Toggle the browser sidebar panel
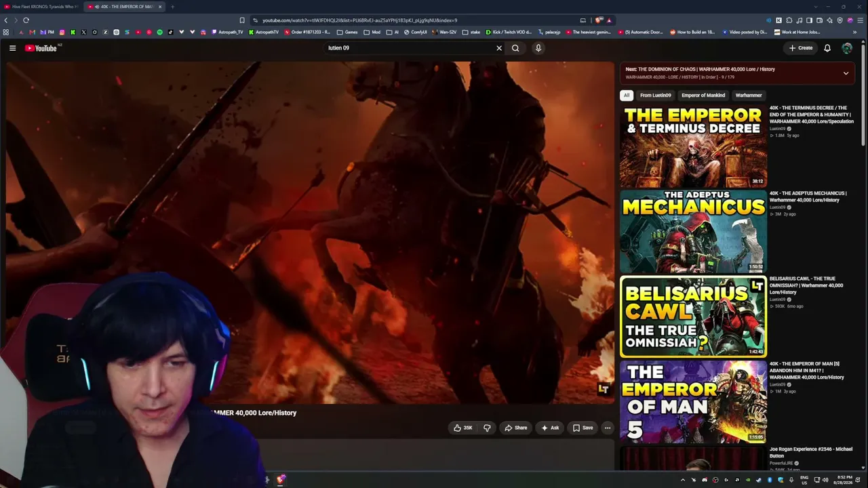The height and width of the screenshot is (488, 868). (809, 20)
